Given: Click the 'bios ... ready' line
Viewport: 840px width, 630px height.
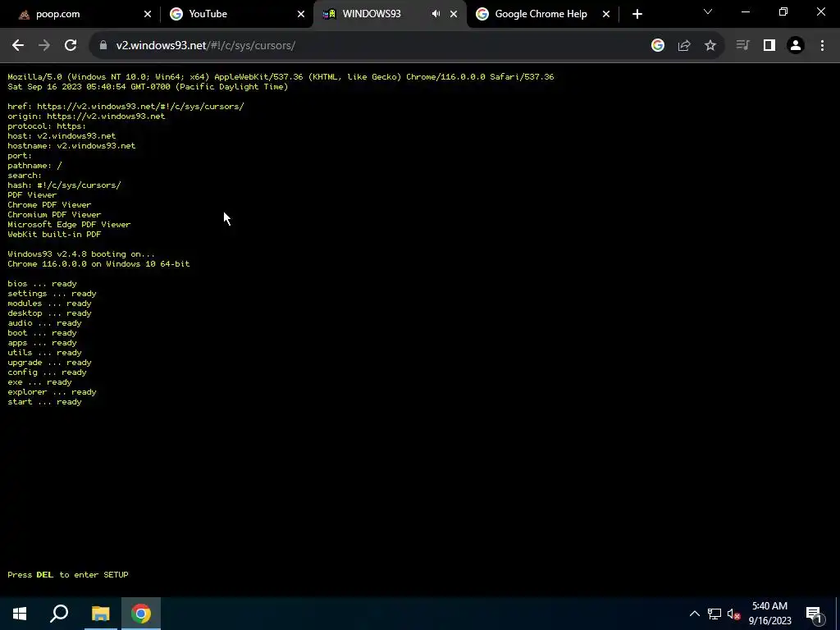Looking at the screenshot, I should [x=43, y=283].
